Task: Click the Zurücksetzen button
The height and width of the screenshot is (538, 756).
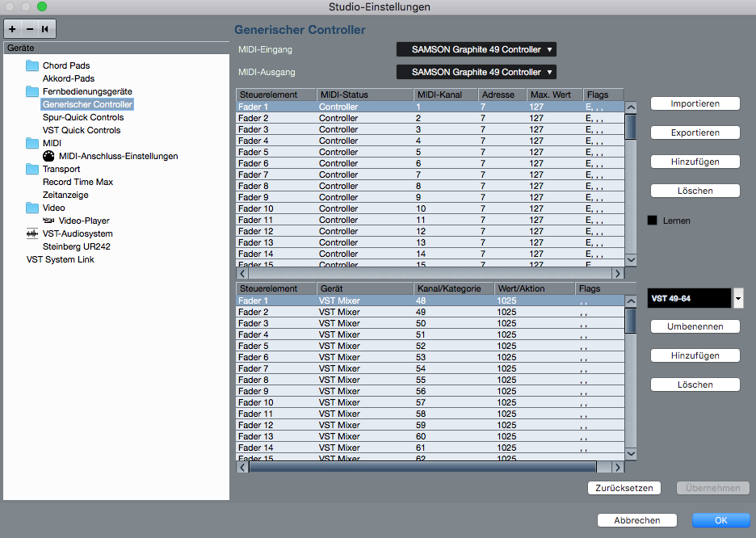Action: (624, 488)
